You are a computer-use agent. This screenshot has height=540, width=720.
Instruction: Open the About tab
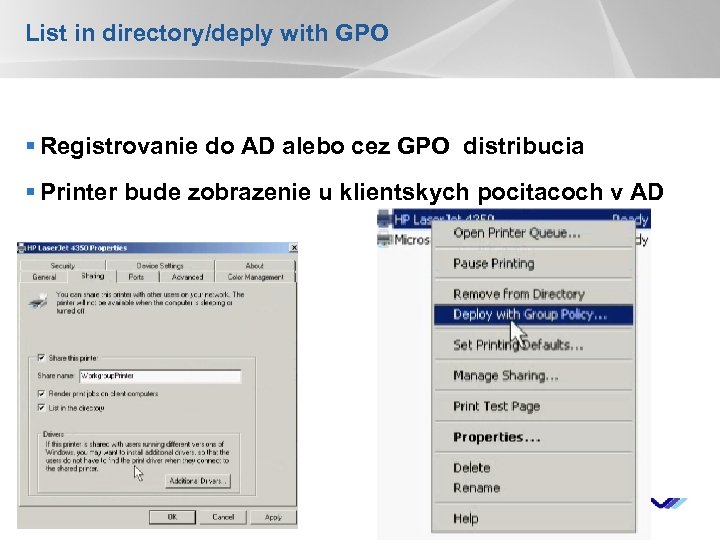pos(254,265)
